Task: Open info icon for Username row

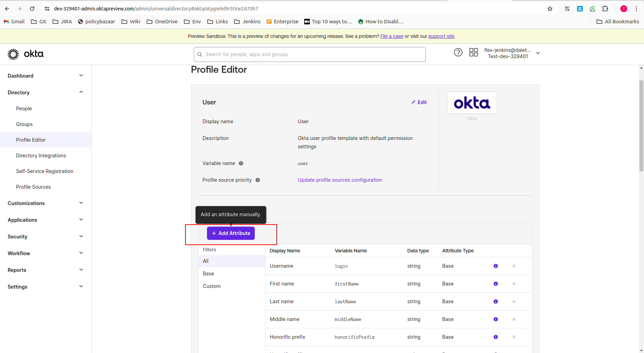Action: [x=496, y=266]
